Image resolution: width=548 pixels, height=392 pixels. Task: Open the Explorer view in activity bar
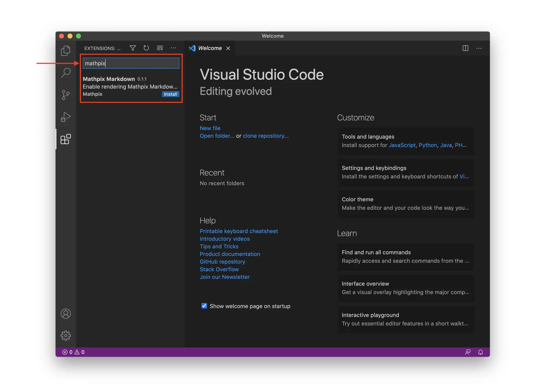pos(65,50)
